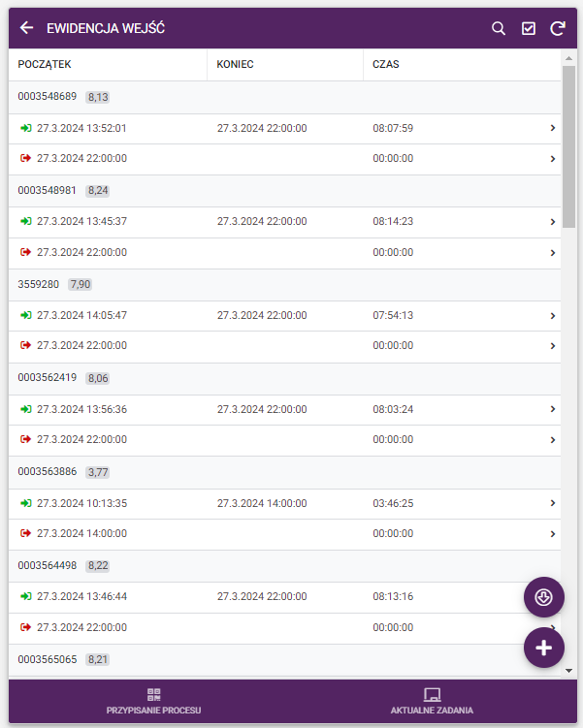The image size is (583, 728).
Task: Click the back arrow in header
Action: pyautogui.click(x=26, y=28)
